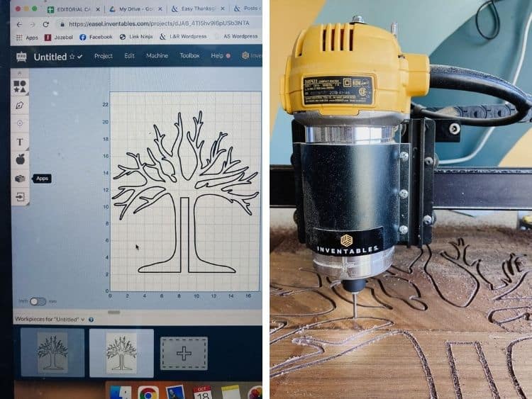This screenshot has height=399, width=532.
Task: Select the circular drill-point tool in sidebar
Action: [20, 123]
